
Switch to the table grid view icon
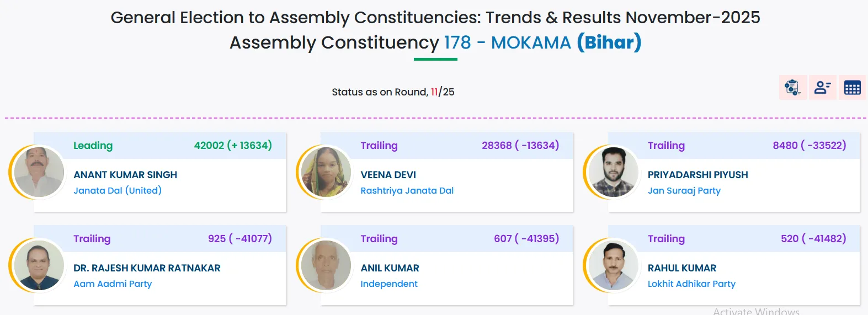pyautogui.click(x=852, y=88)
